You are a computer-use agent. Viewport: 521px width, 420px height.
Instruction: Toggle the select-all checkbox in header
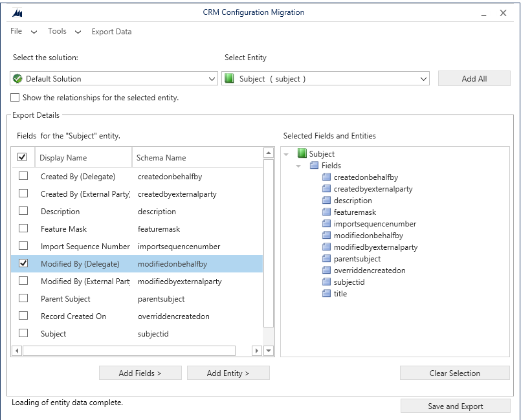coord(22,157)
